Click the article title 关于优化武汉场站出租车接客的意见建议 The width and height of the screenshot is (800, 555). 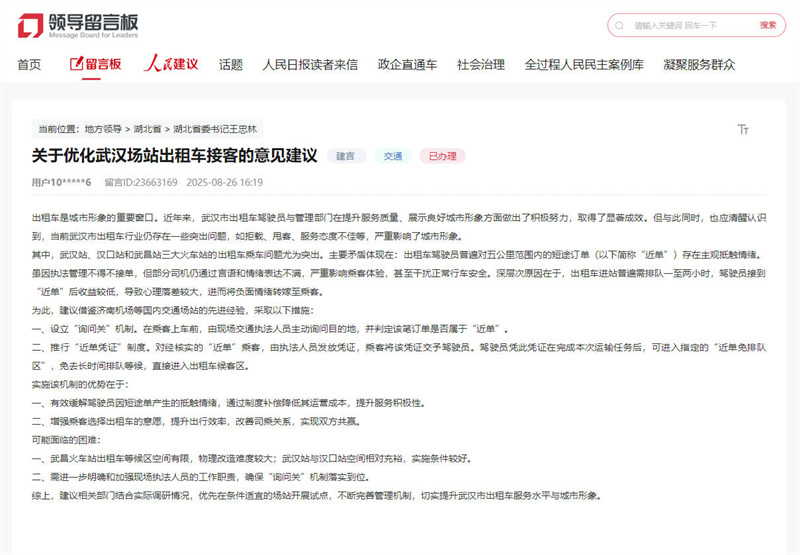pos(174,156)
